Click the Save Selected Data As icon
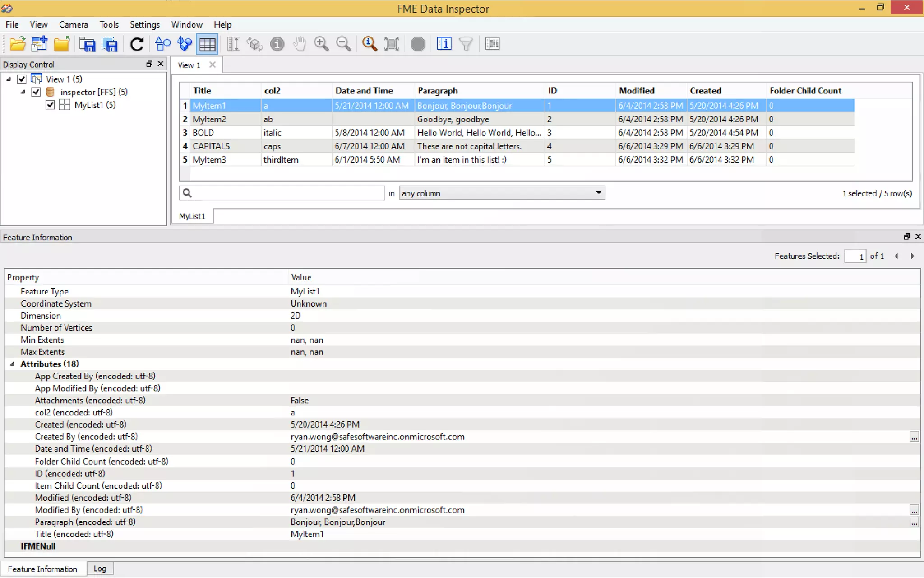 pyautogui.click(x=110, y=44)
